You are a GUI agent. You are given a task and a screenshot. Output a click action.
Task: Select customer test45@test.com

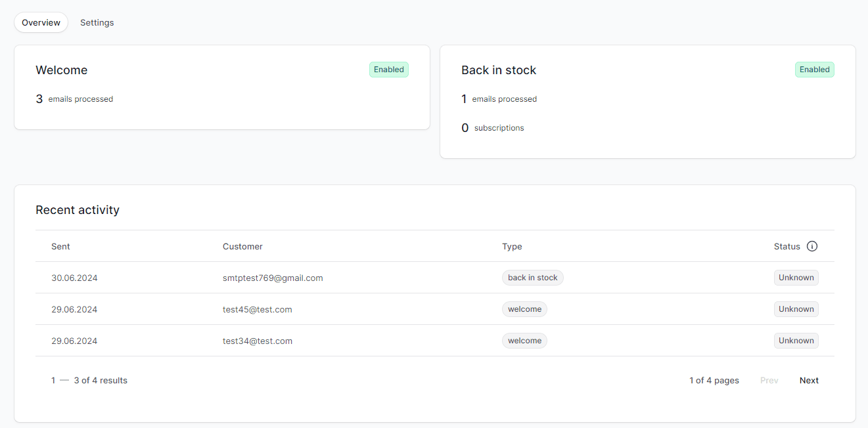pyautogui.click(x=257, y=310)
